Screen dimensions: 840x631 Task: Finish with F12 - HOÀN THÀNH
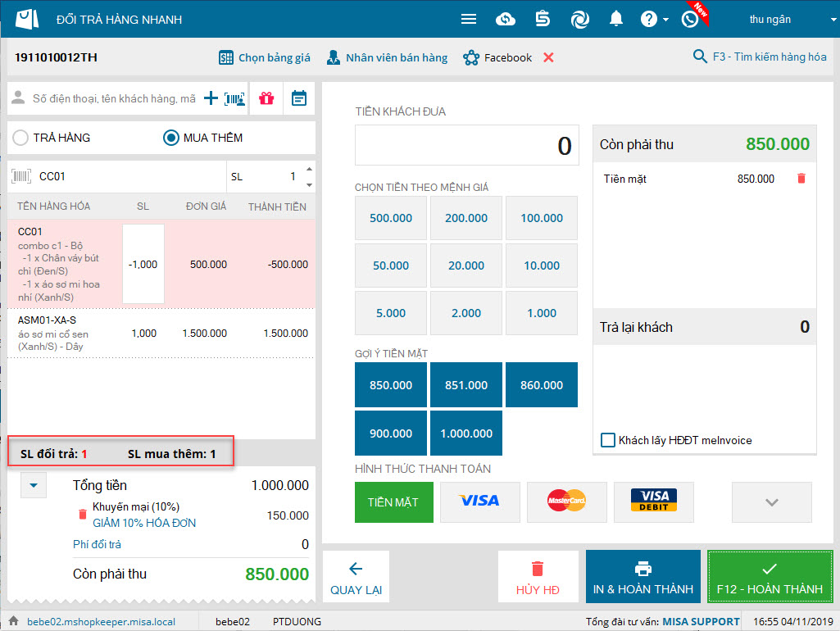pyautogui.click(x=770, y=578)
